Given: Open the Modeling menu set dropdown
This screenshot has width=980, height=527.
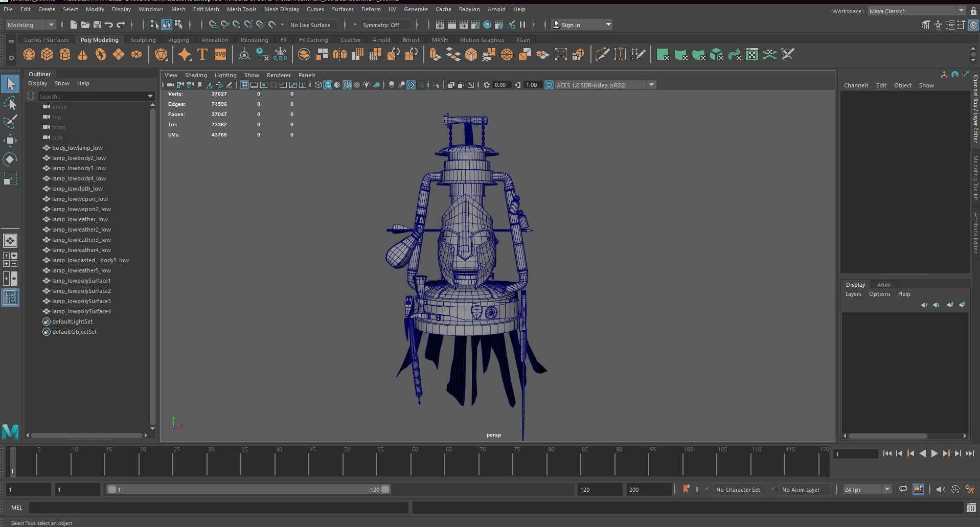Looking at the screenshot, I should [31, 25].
